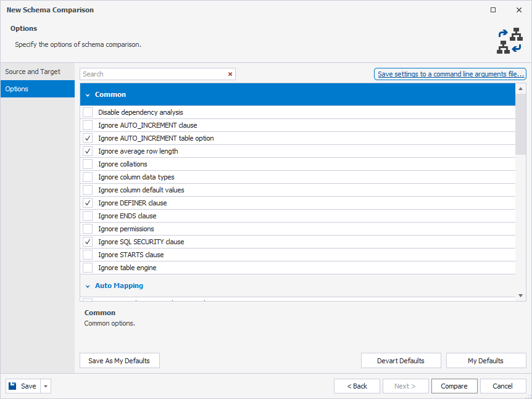Click the Save button

[23, 386]
